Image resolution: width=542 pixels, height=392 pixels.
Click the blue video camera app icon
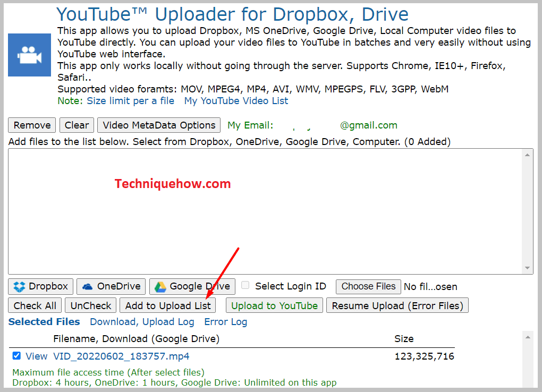click(29, 55)
